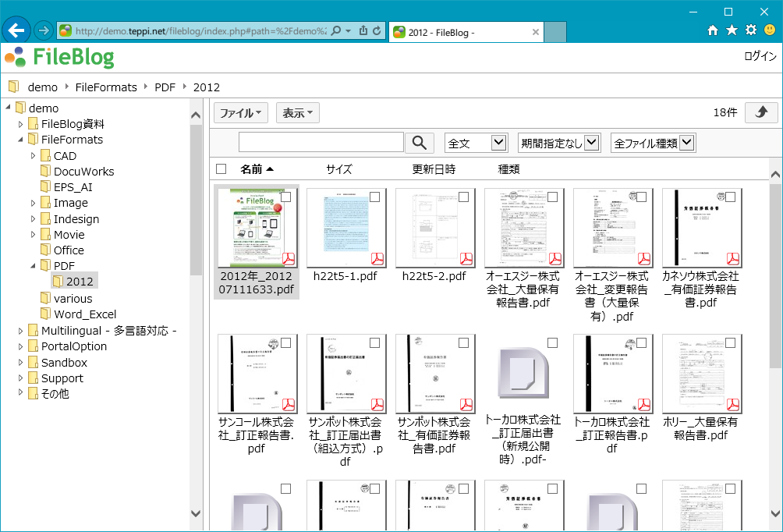783x532 pixels.
Task: Check the box for カネソウ株式会社_有価証券報告書.pdf
Action: (x=730, y=197)
